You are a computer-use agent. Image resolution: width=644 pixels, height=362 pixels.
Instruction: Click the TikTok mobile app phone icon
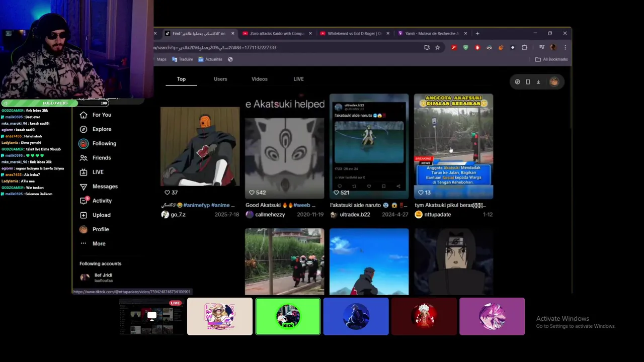click(x=528, y=82)
